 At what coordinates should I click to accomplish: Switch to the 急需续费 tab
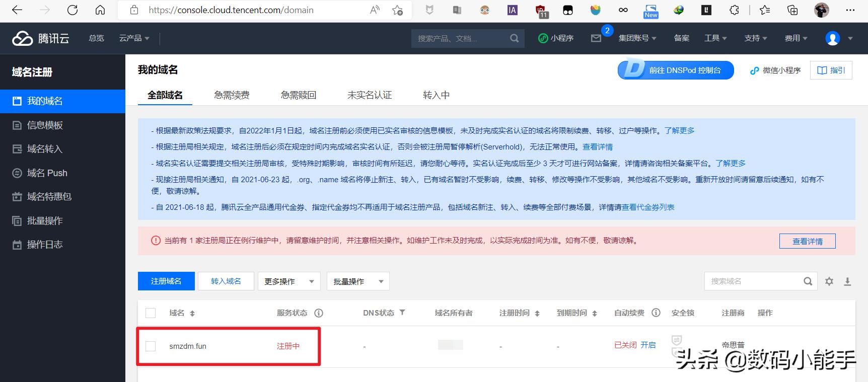232,95
